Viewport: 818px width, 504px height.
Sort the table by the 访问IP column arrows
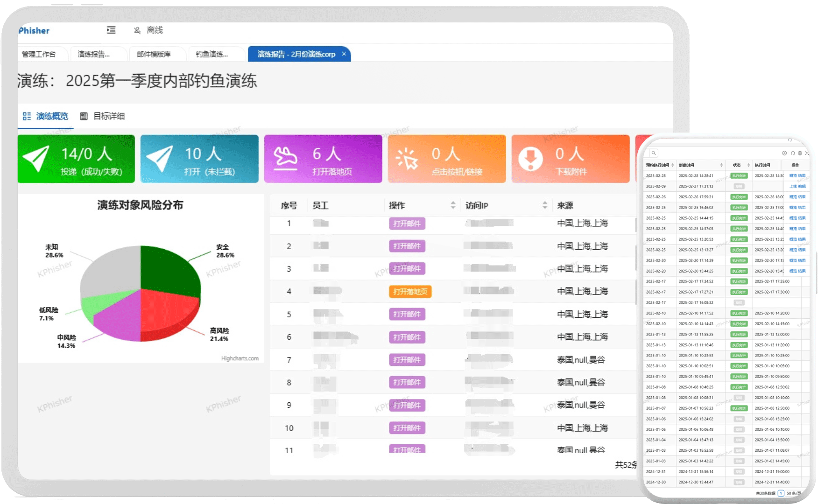point(544,205)
